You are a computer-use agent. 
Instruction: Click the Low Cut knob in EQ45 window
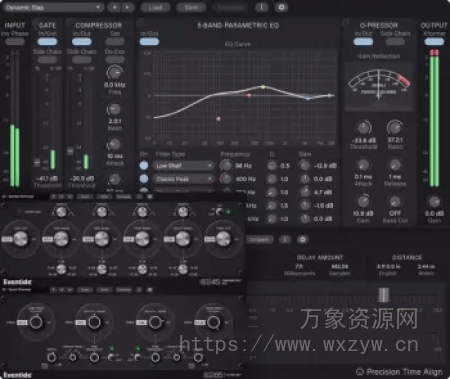click(21, 239)
